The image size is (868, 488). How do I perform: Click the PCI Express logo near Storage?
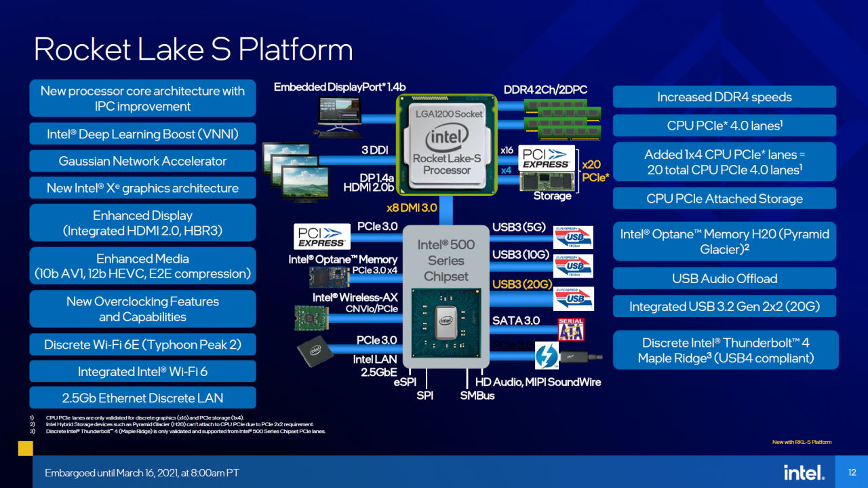547,158
